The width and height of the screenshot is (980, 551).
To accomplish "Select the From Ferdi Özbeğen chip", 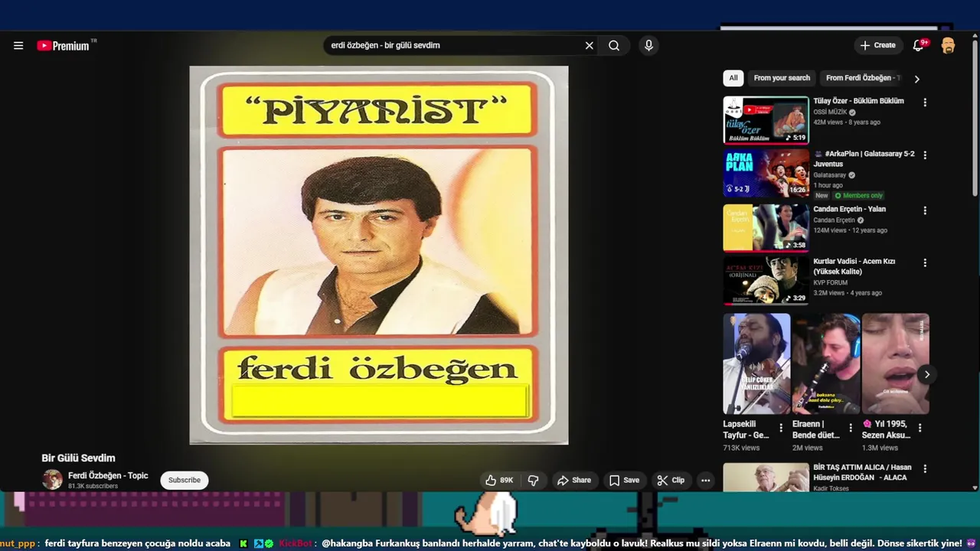I will click(861, 78).
